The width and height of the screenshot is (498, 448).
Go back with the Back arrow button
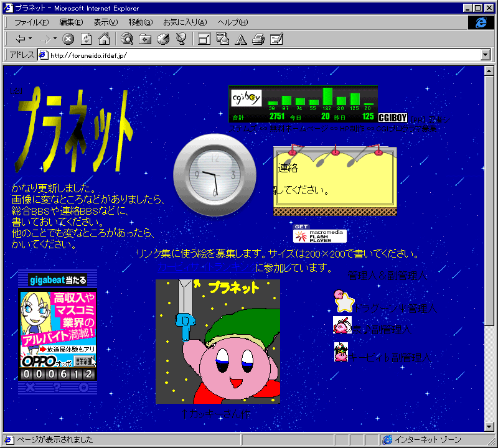click(x=21, y=39)
